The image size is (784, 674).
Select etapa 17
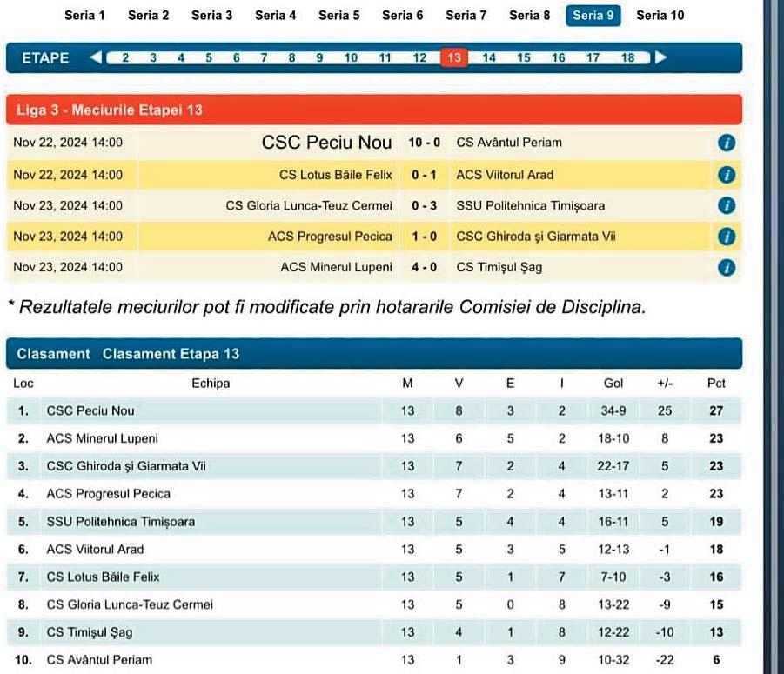point(593,58)
